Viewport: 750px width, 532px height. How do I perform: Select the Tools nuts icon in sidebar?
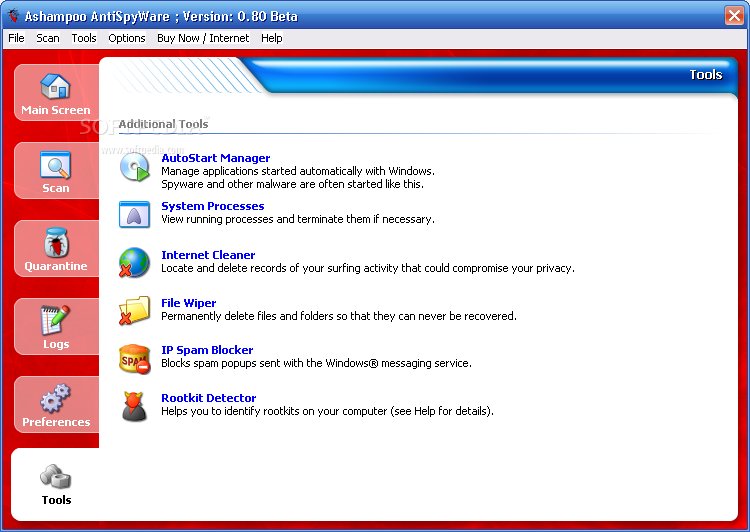pyautogui.click(x=55, y=477)
